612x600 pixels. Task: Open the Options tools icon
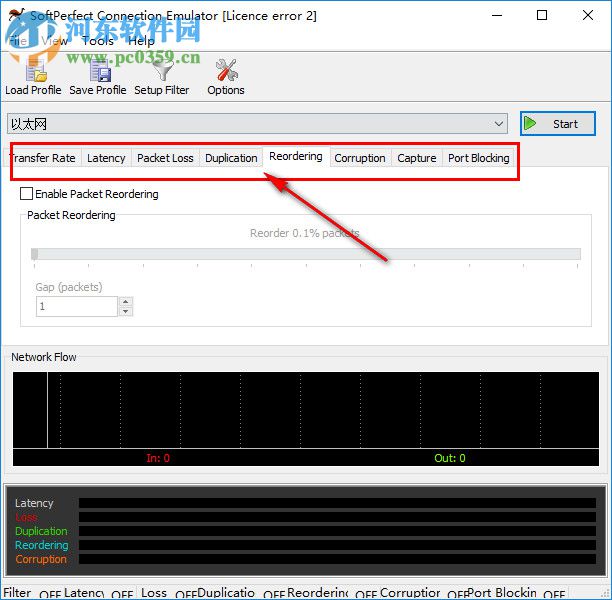click(x=226, y=71)
